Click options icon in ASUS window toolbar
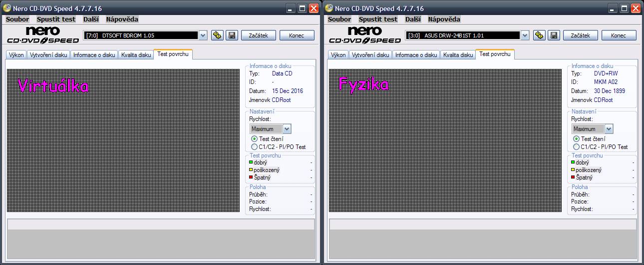This screenshot has height=265, width=644. pyautogui.click(x=539, y=35)
